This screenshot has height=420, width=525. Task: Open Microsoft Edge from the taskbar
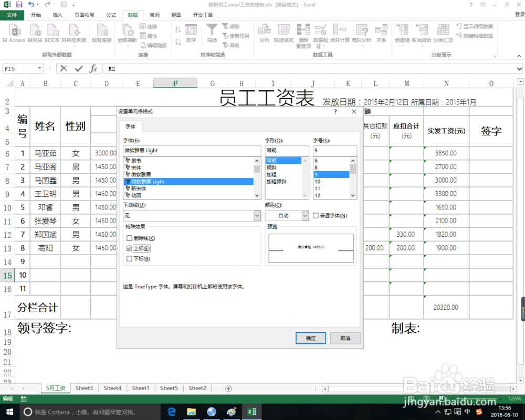171,412
